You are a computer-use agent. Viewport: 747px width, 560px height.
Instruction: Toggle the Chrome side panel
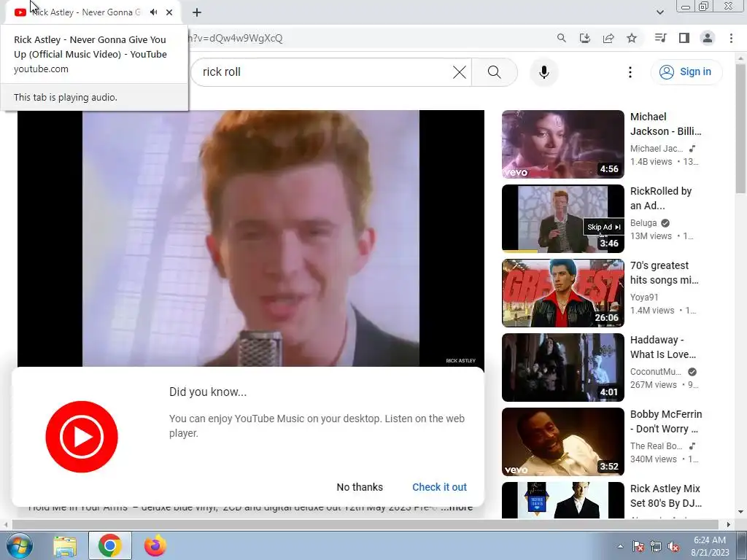(x=684, y=38)
